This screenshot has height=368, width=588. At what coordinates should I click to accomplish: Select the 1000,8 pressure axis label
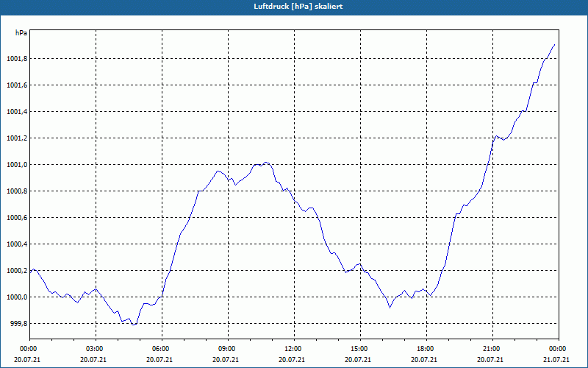click(x=17, y=191)
